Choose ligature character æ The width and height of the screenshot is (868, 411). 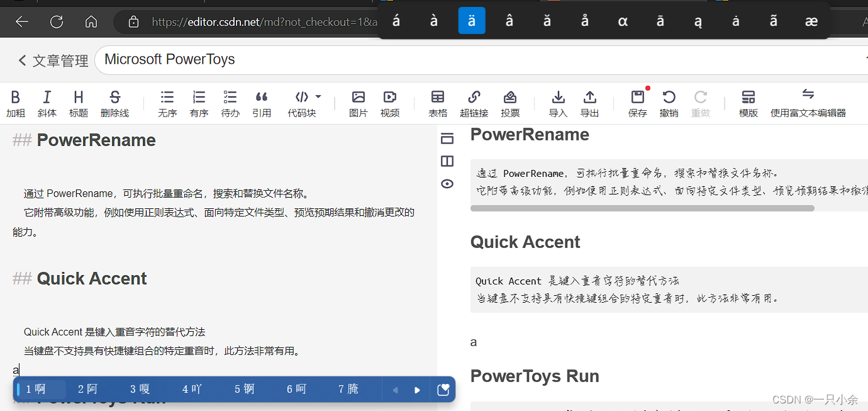pos(811,21)
